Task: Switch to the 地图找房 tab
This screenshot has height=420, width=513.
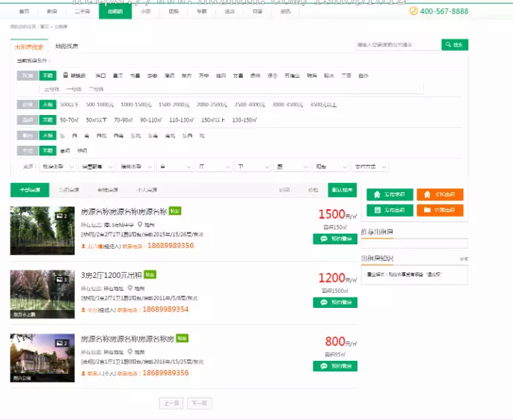Action: tap(67, 46)
